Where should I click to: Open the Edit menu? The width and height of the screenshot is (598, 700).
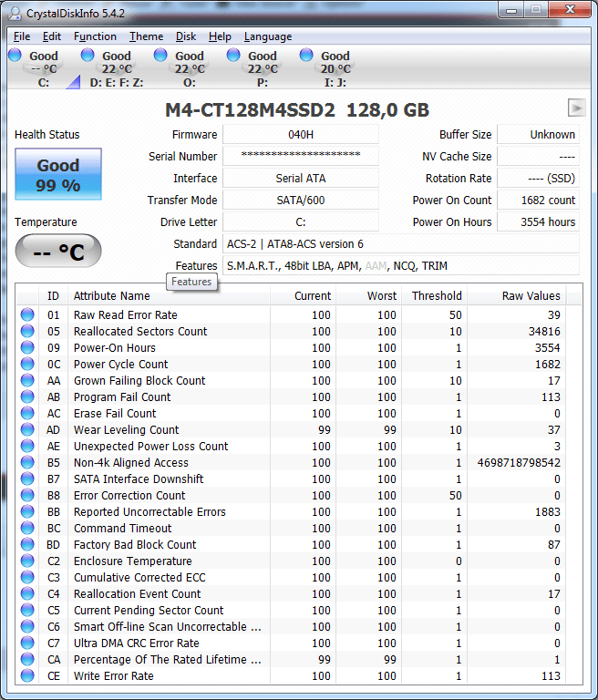pos(52,36)
